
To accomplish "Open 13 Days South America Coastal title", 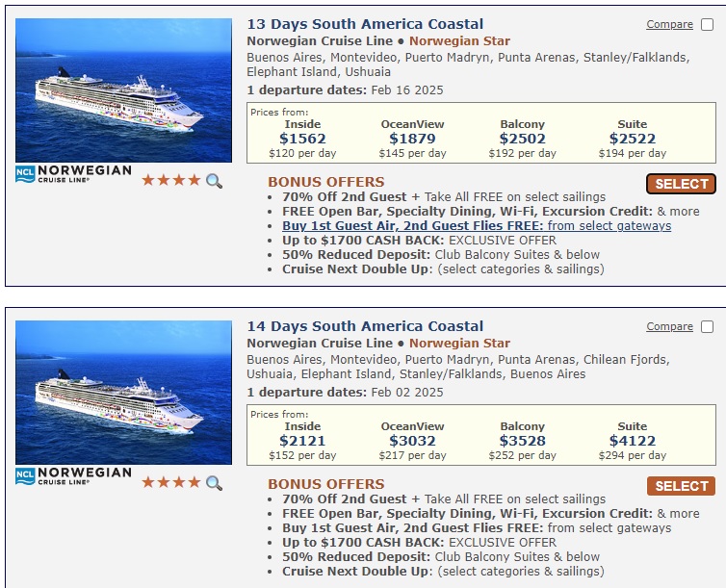I will click(x=365, y=24).
